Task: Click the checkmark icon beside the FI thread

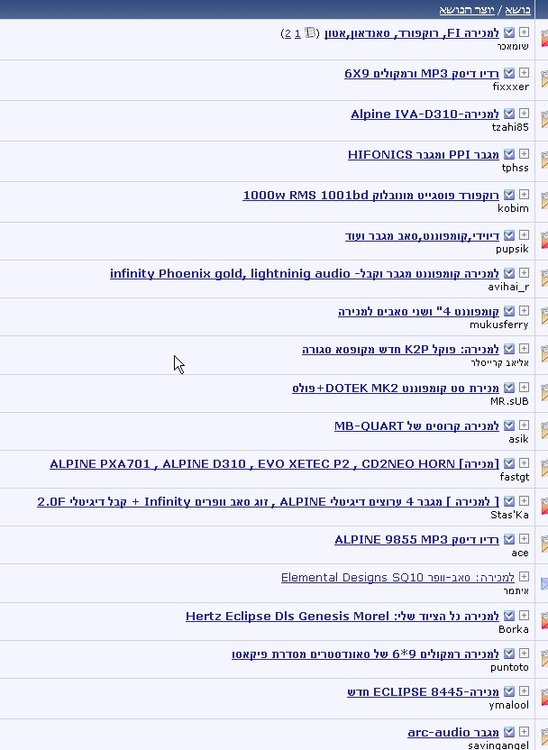Action: coord(509,33)
